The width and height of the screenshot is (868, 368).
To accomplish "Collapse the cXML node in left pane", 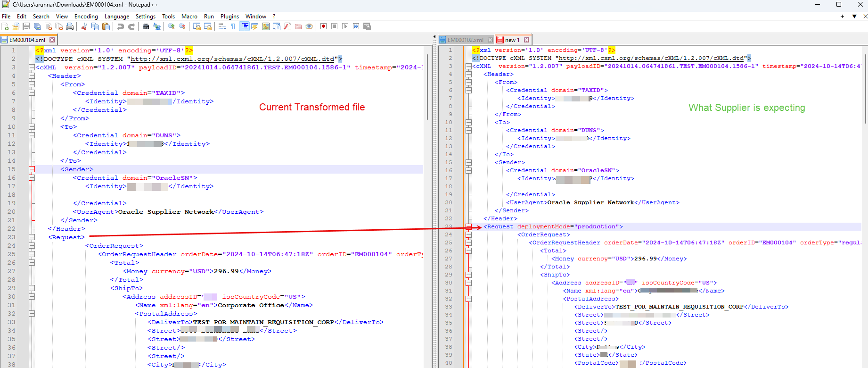I will point(32,67).
